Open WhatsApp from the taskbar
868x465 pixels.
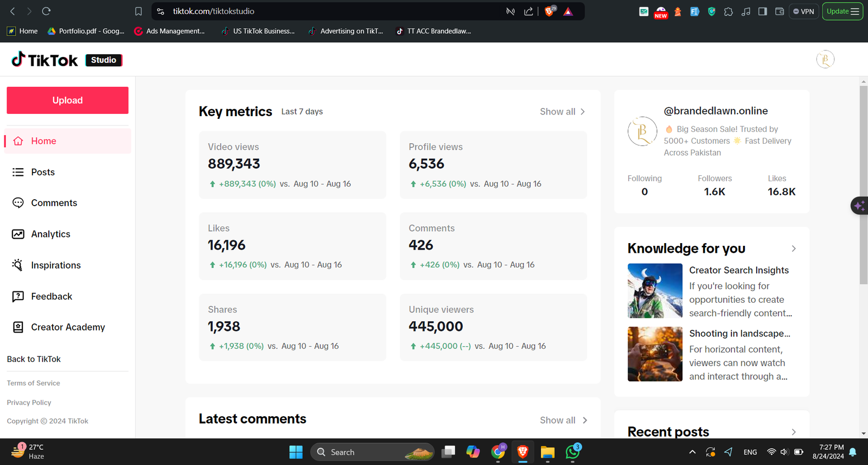(x=573, y=451)
